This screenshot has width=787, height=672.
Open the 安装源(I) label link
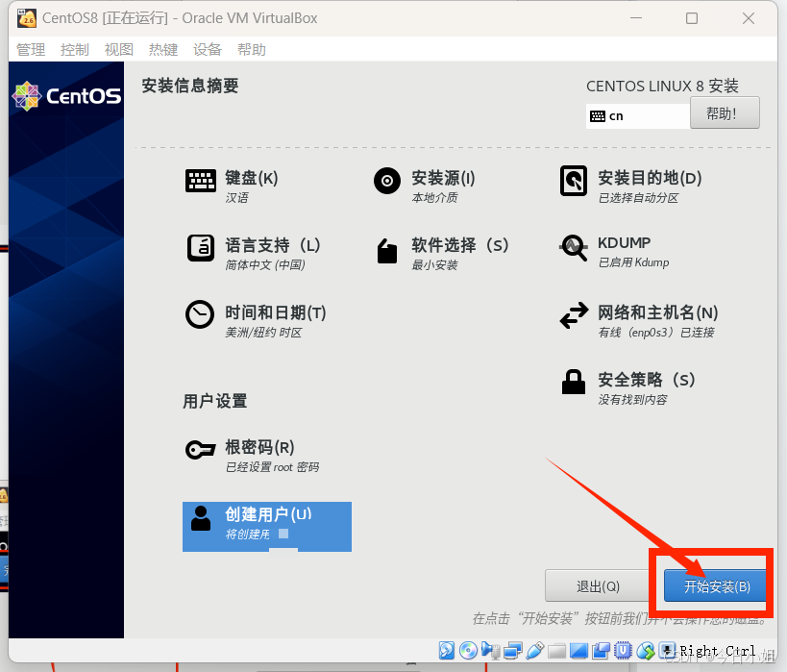[x=443, y=178]
